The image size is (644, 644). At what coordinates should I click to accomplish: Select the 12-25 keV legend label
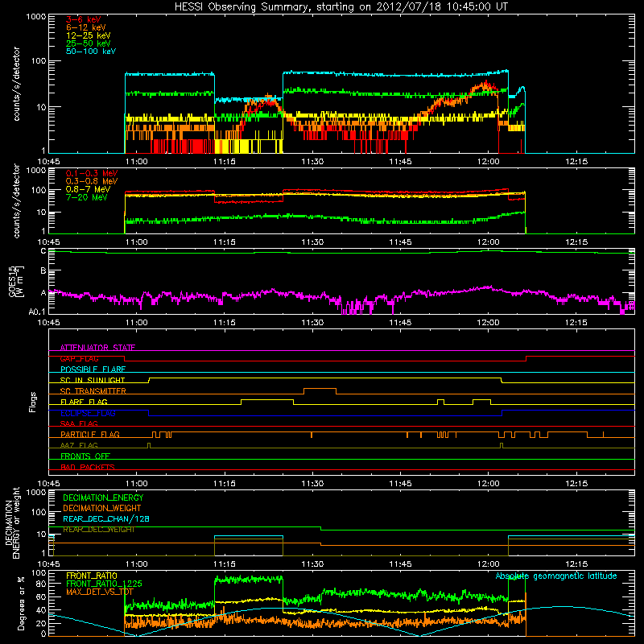point(89,35)
